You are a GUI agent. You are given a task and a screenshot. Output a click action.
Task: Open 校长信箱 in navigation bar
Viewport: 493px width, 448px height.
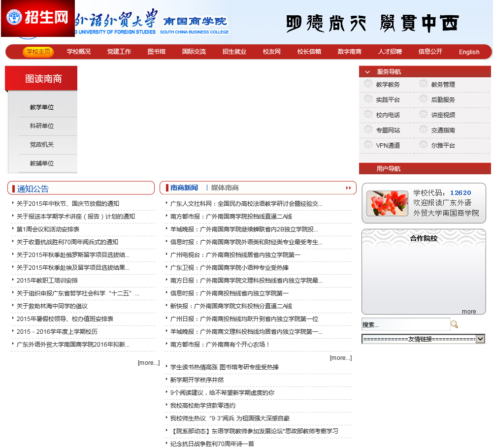pyautogui.click(x=309, y=52)
